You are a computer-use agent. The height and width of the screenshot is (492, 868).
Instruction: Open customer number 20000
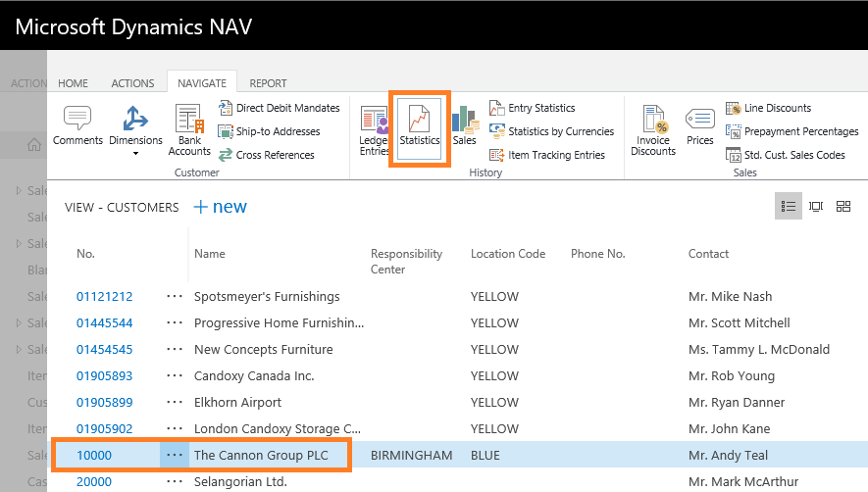pos(94,482)
